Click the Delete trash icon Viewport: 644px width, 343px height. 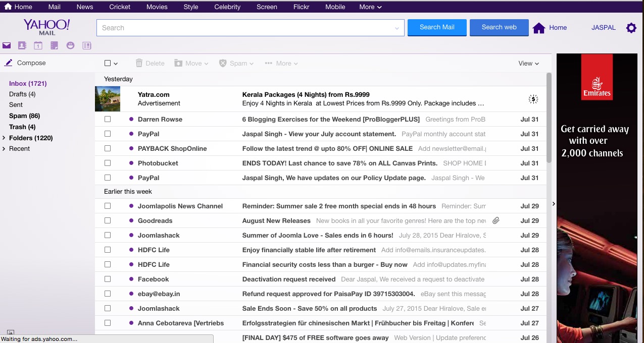pos(139,63)
